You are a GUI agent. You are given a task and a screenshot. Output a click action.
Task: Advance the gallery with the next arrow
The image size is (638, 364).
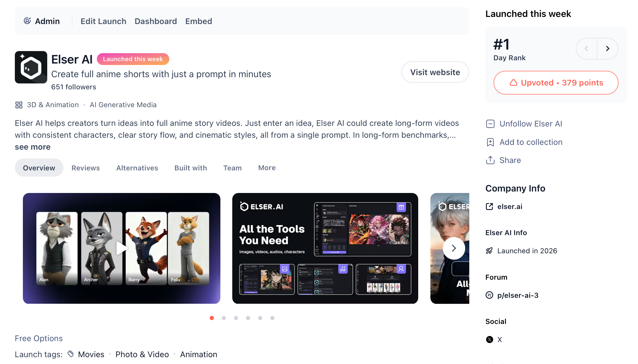coord(454,248)
